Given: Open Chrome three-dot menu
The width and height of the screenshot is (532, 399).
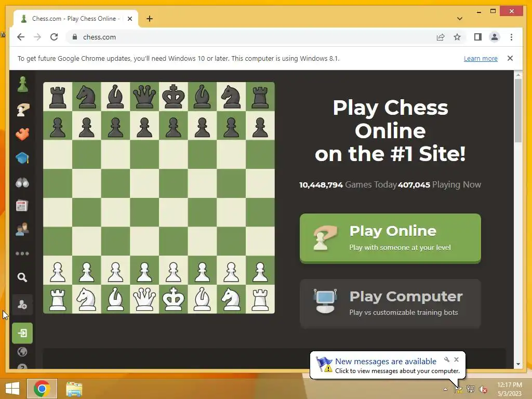Looking at the screenshot, I should [x=511, y=37].
